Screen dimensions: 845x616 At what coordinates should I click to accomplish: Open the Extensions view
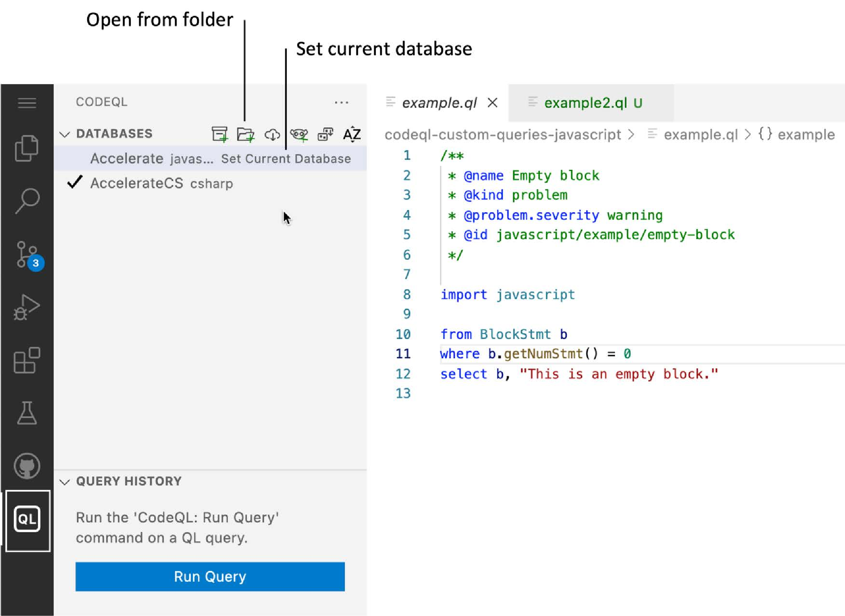[x=27, y=360]
